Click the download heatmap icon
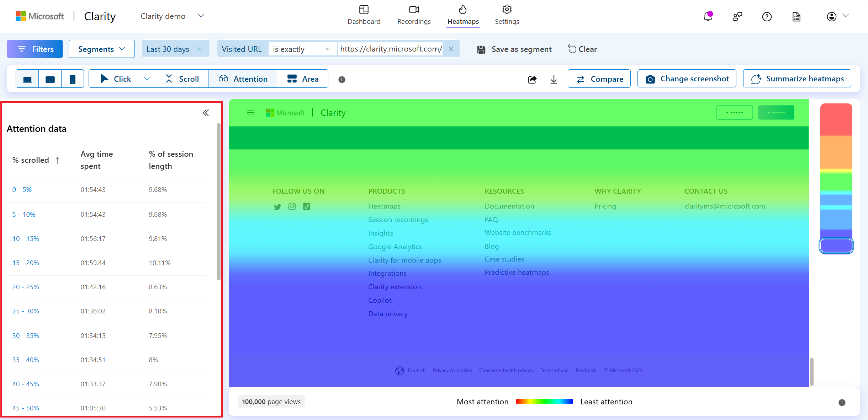This screenshot has width=868, height=420. pyautogui.click(x=554, y=79)
